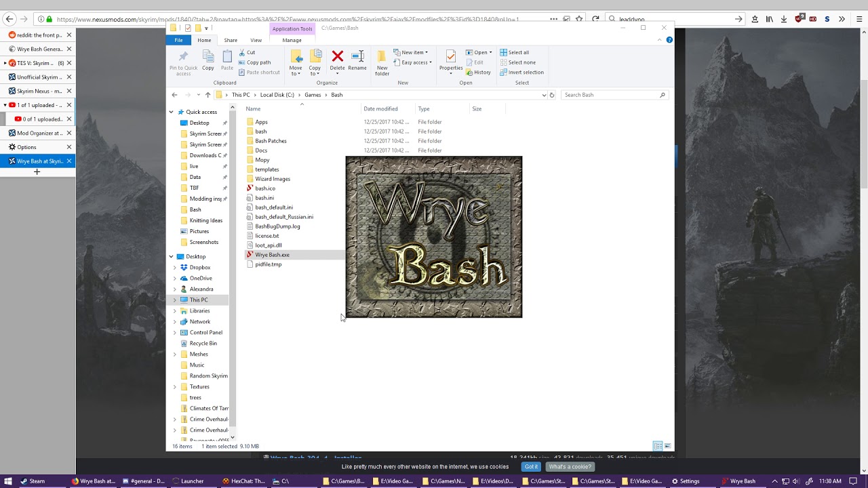
Task: Switch to the View ribbon tab
Action: [x=256, y=40]
